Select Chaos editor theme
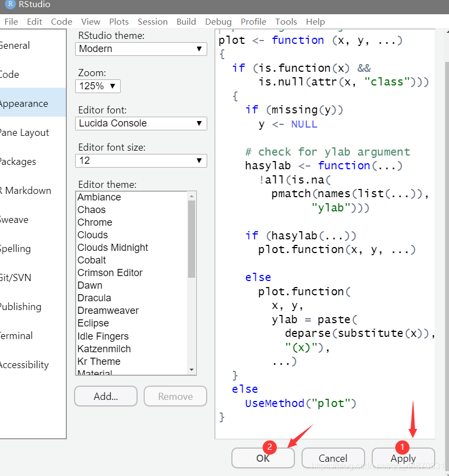 click(132, 210)
